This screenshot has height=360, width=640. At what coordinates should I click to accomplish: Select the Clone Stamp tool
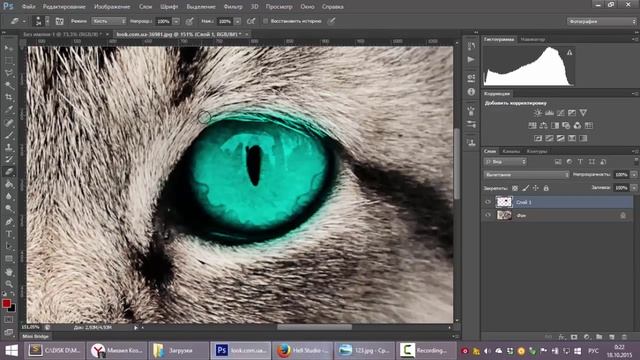pyautogui.click(x=9, y=147)
